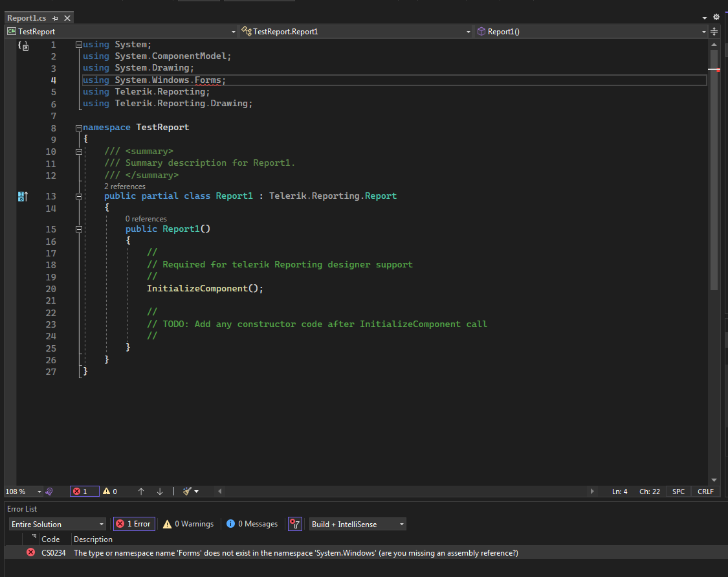Toggle the 0 Warnings filter

188,524
